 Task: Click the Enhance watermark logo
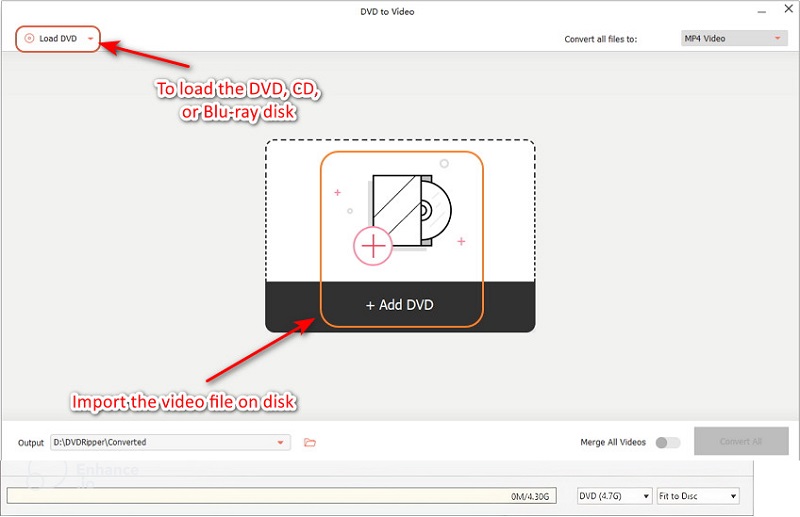coord(100,470)
